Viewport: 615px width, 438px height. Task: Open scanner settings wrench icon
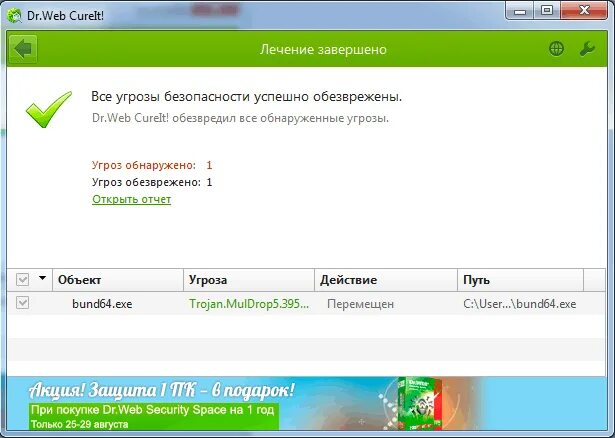[x=587, y=49]
